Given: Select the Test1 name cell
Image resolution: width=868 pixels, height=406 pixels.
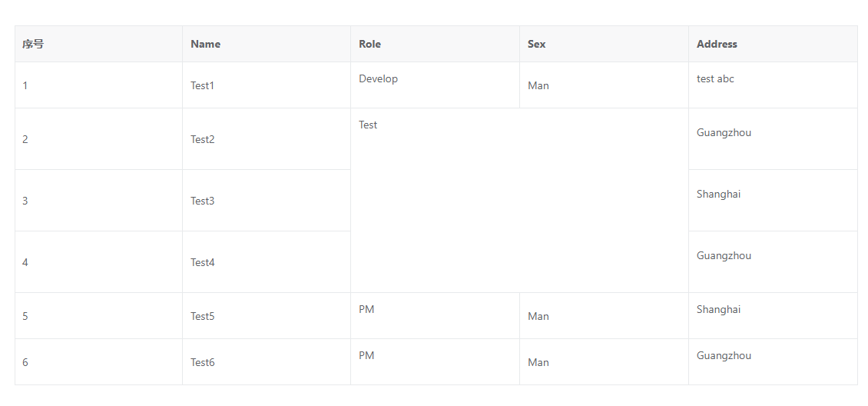Looking at the screenshot, I should tap(202, 85).
